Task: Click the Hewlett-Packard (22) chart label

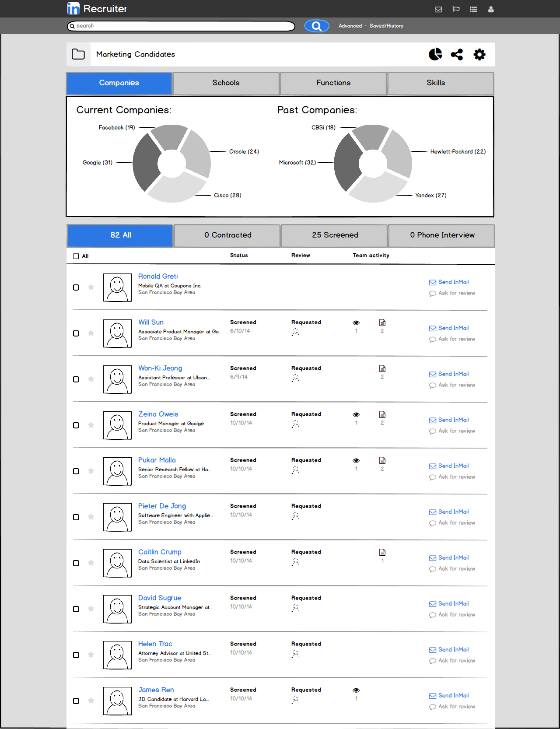Action: tap(458, 151)
